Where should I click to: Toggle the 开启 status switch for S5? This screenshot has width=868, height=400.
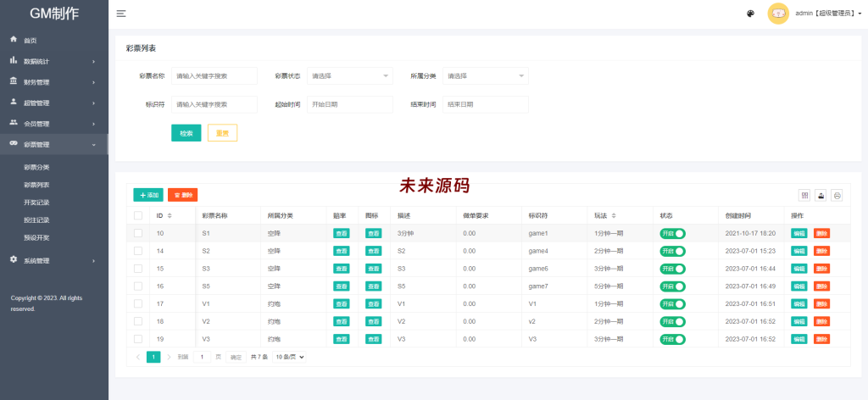(x=672, y=286)
